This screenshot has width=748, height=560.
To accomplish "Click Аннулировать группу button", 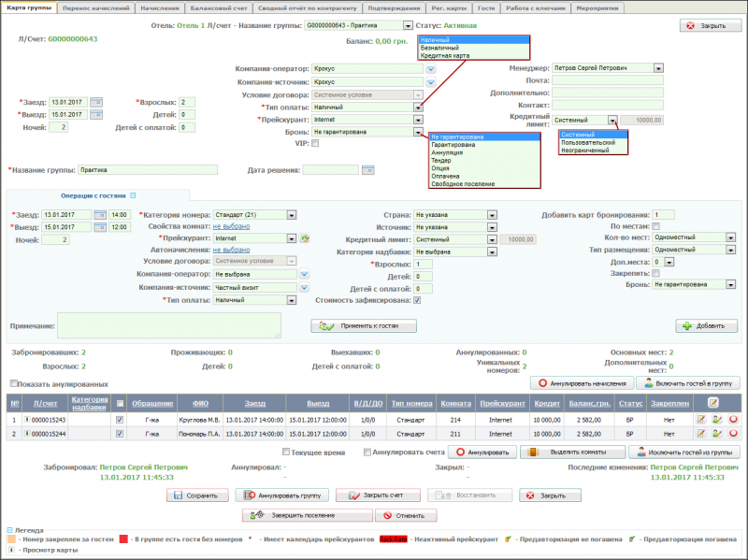I will click(x=281, y=495).
